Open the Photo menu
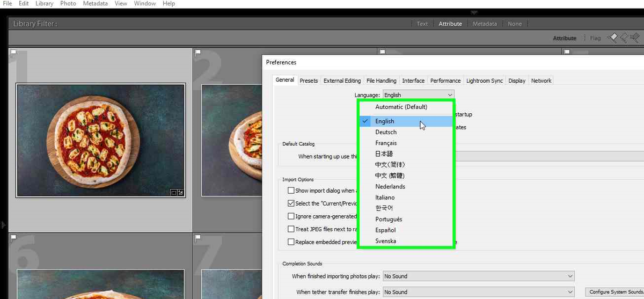The height and width of the screenshot is (299, 644). 68,3
